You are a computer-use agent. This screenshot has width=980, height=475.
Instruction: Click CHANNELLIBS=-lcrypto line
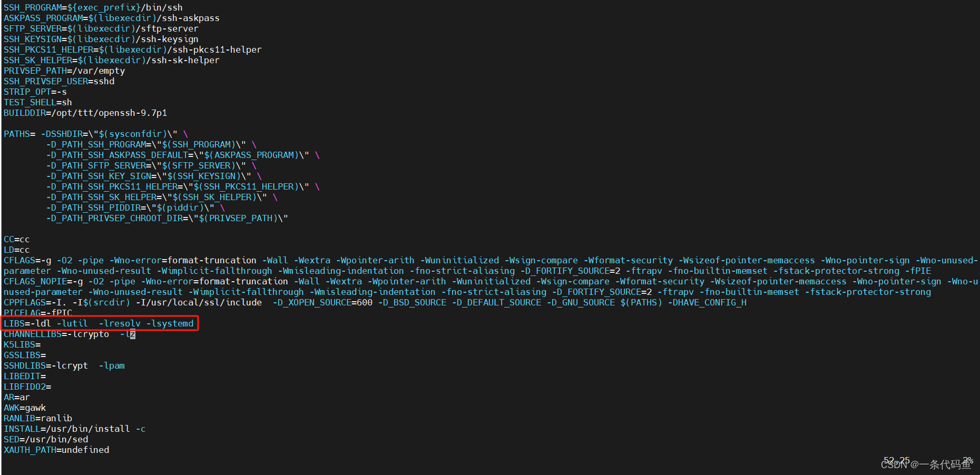(x=70, y=334)
